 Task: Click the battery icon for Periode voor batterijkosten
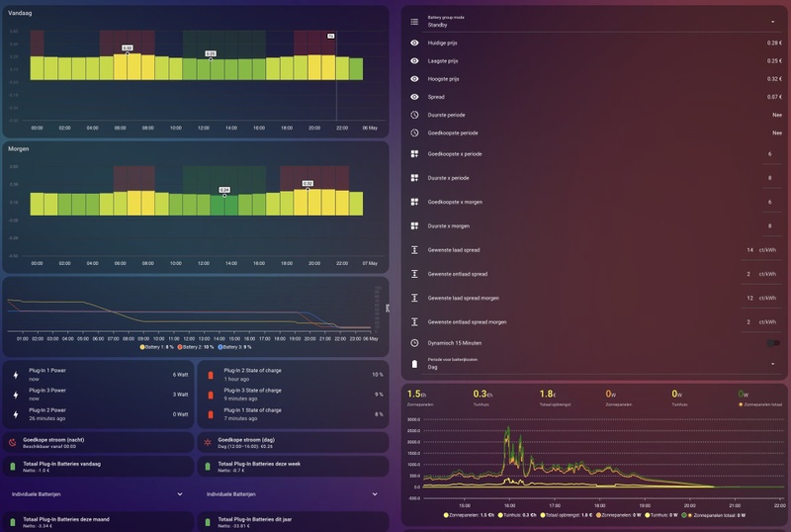[414, 364]
